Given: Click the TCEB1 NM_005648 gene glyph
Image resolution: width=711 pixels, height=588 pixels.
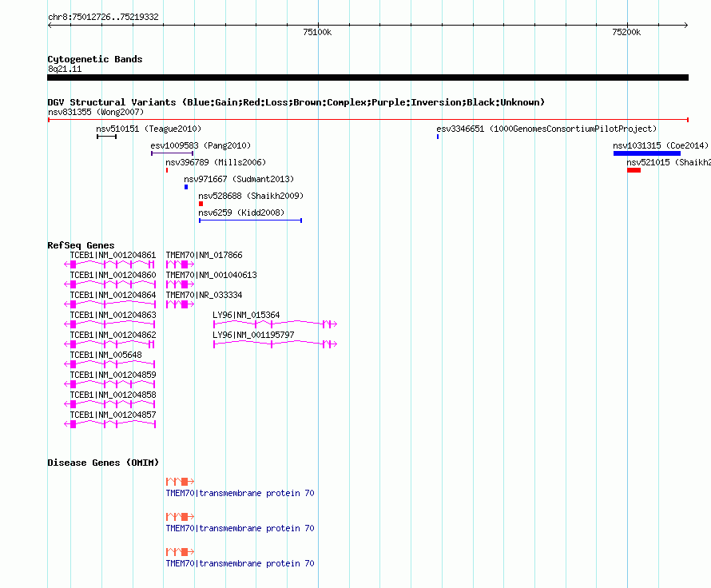Looking at the screenshot, I should click(109, 364).
